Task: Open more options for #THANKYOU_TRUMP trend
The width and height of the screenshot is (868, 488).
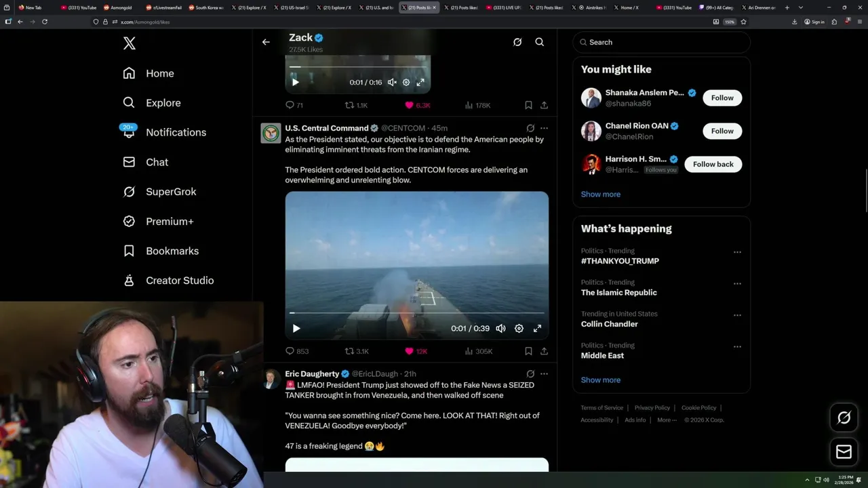Action: tap(737, 252)
